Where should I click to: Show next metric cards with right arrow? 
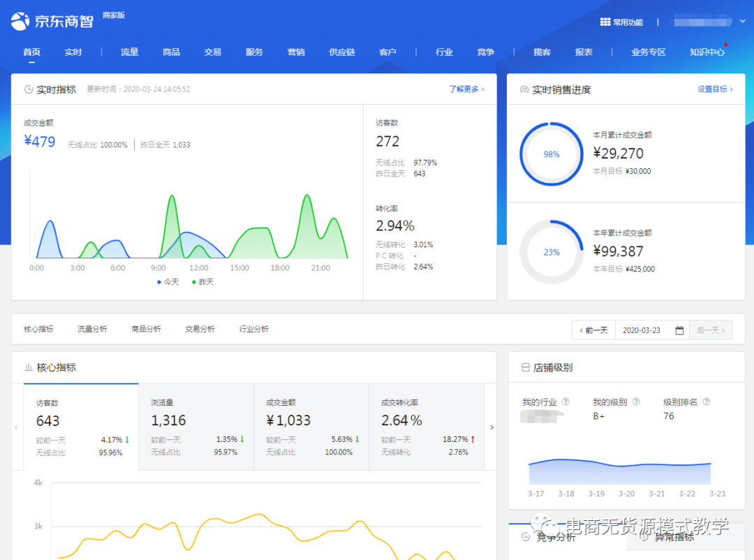(491, 427)
